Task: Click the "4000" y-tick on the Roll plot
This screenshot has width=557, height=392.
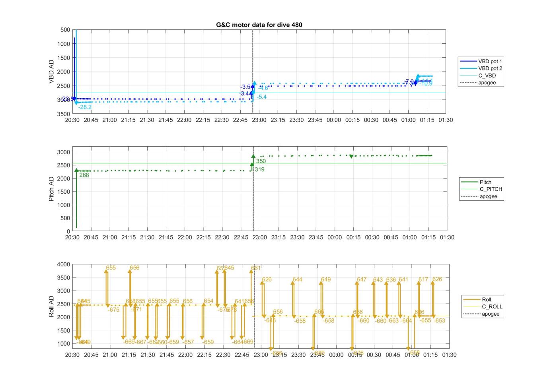Action: (x=64, y=264)
